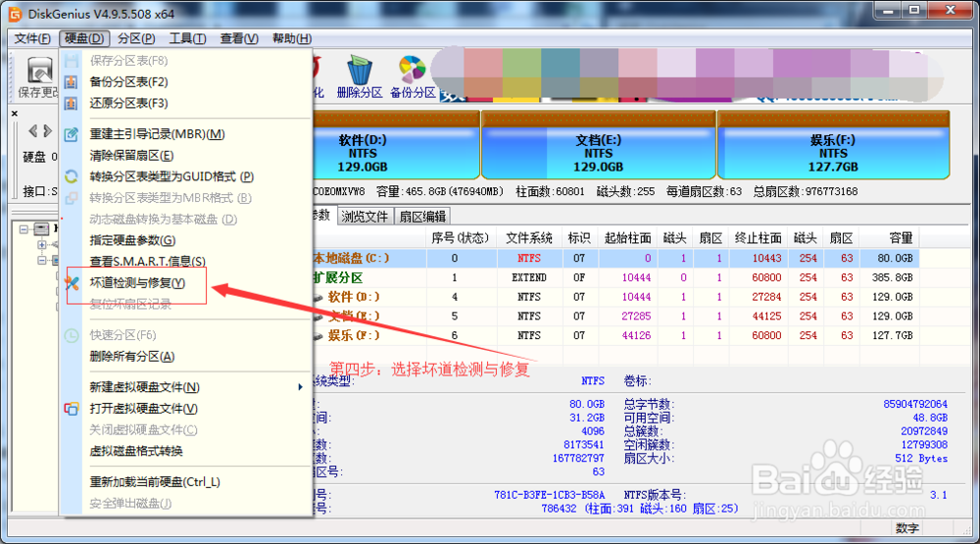Image resolution: width=980 pixels, height=544 pixels.
Task: Select the 扩展分区 table row
Action: 615,277
